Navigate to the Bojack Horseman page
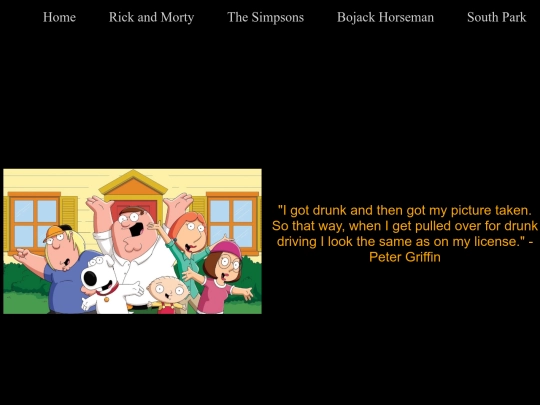The height and width of the screenshot is (405, 540). (x=385, y=17)
